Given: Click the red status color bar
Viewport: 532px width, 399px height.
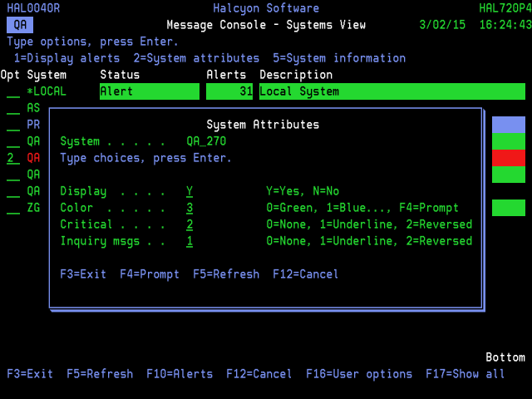Looking at the screenshot, I should coord(508,158).
